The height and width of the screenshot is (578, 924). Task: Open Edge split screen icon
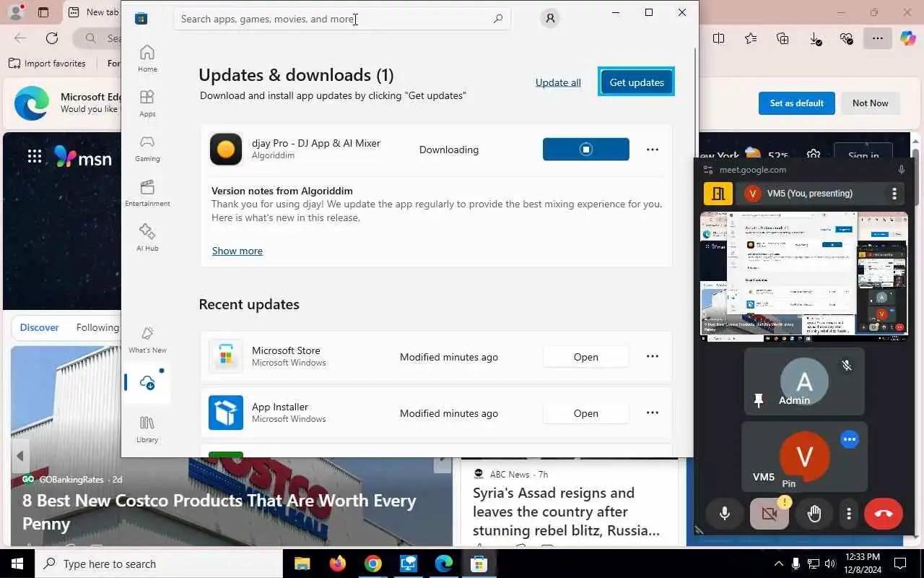click(x=719, y=39)
